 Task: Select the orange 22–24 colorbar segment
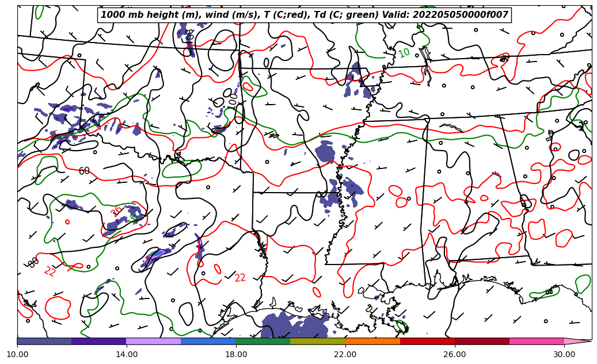coord(372,341)
